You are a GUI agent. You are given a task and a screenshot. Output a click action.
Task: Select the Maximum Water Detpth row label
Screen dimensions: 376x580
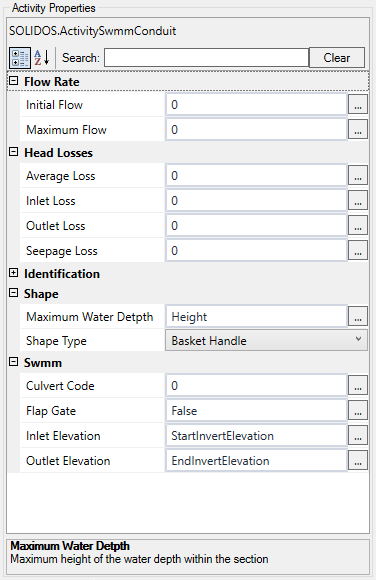[90, 317]
